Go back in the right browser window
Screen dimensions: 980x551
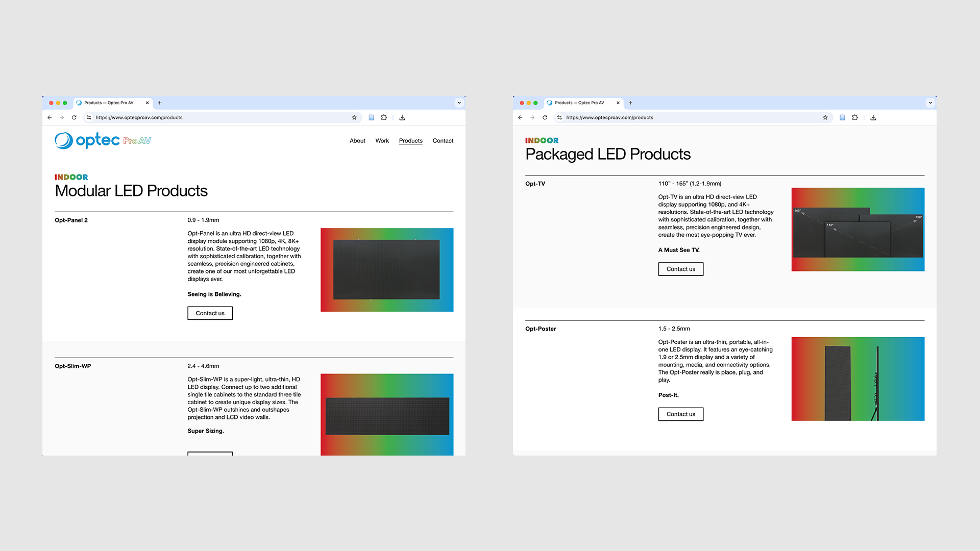520,117
